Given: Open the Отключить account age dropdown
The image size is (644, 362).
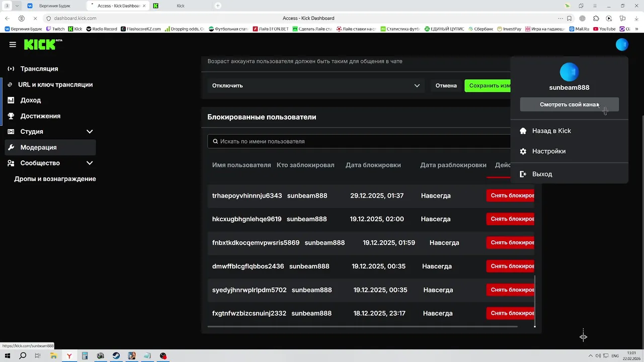Looking at the screenshot, I should pos(316,85).
